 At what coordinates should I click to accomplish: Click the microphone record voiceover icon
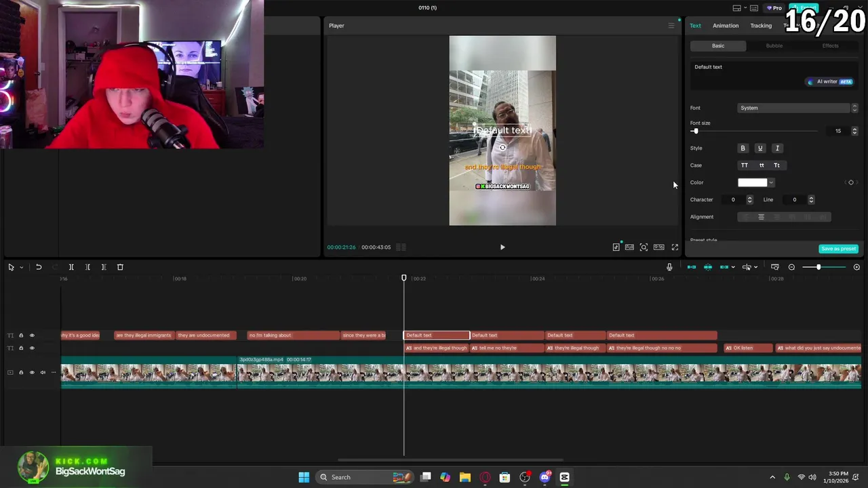click(669, 267)
